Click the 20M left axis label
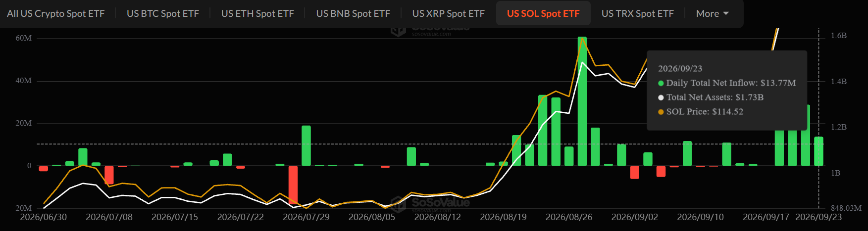Screen dimensions: 868x231 (24, 123)
